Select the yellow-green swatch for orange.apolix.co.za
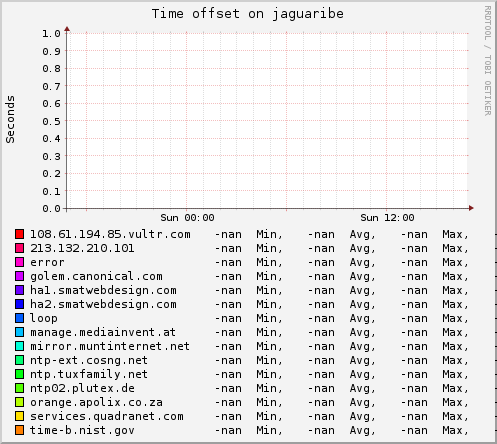The image size is (497, 444). 19,402
